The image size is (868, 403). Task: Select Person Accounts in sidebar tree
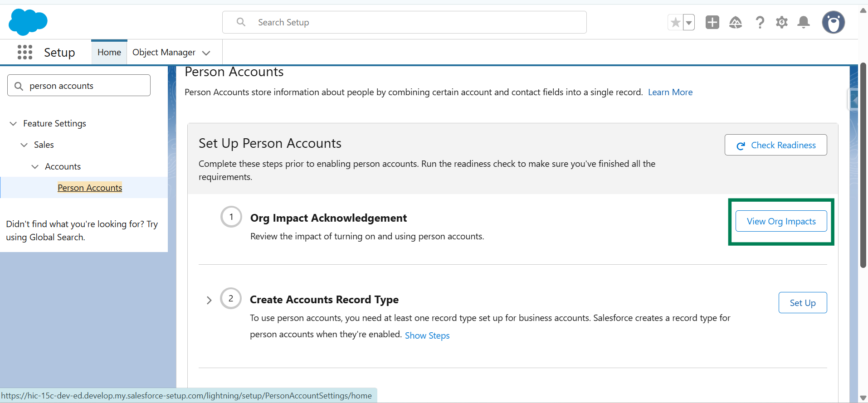[90, 188]
